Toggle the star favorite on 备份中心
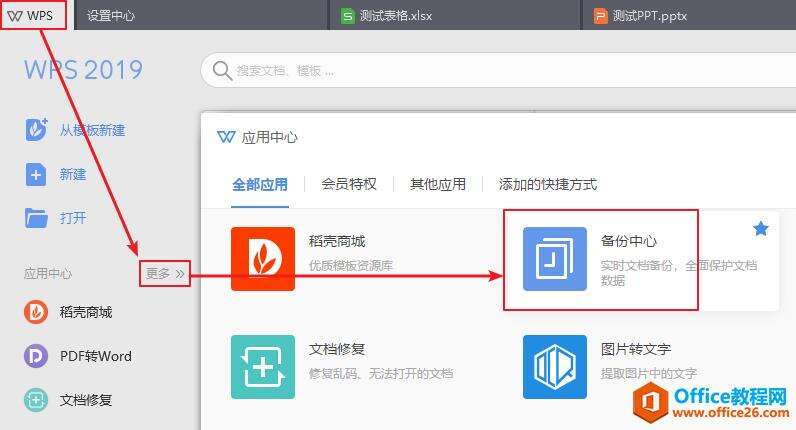The image size is (796, 430). pos(760,229)
